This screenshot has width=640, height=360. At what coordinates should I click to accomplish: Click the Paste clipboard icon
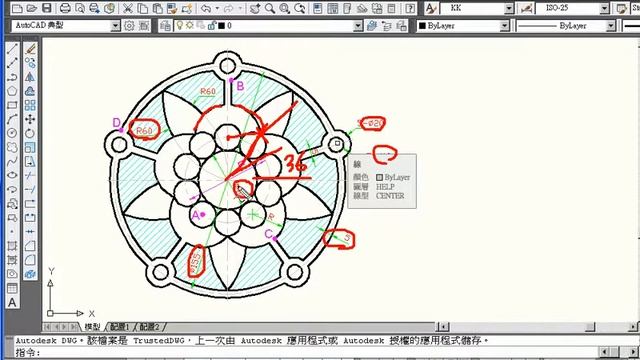pos(158,8)
